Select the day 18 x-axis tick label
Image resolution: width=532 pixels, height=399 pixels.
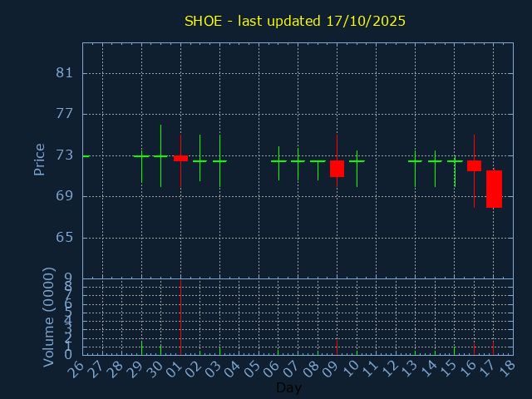click(x=507, y=369)
